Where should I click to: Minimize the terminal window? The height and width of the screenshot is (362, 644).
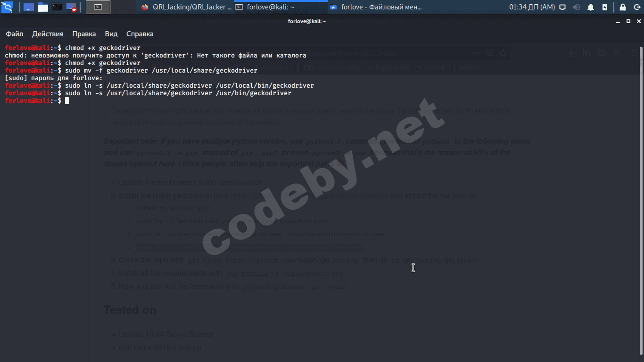(619, 22)
